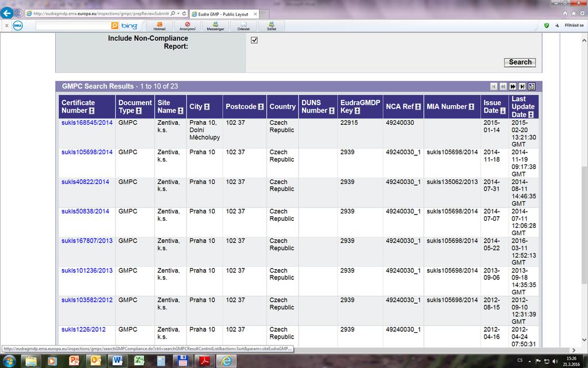Viewport: 588px width, 368px height.
Task: Click the Anonymní toolbar button
Action: click(x=187, y=26)
